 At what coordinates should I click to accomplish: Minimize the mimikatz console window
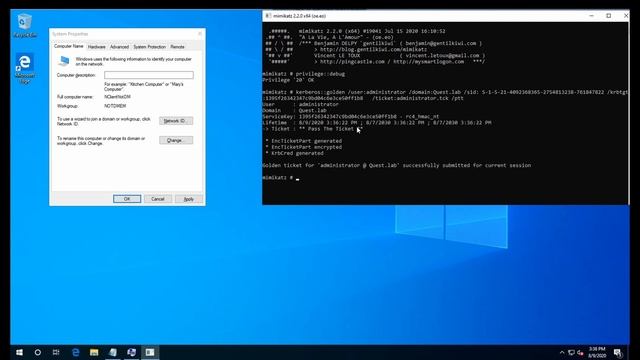point(591,16)
